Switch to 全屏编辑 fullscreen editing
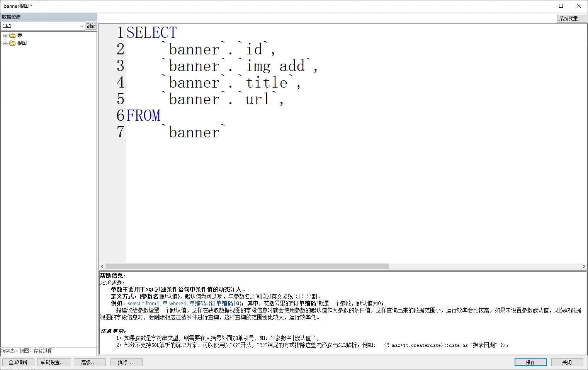588x370 pixels. (18, 362)
